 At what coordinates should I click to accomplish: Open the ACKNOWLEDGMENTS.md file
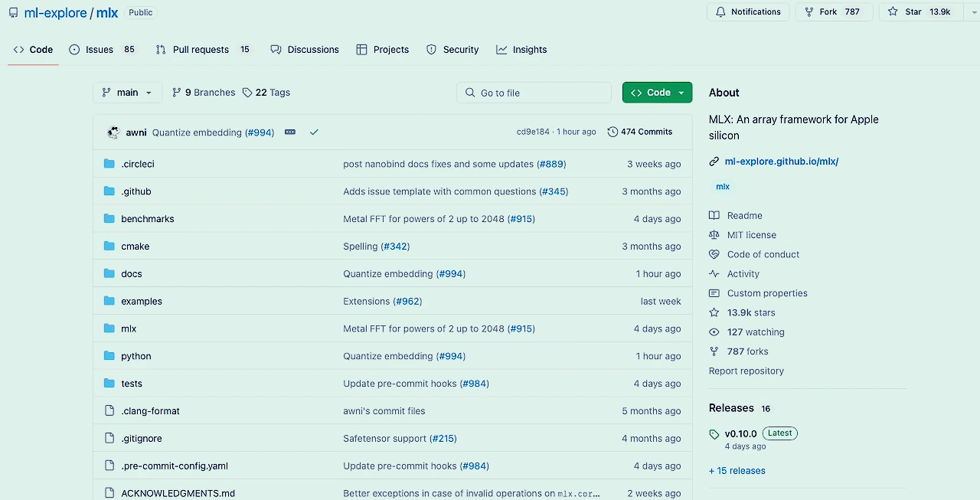(x=178, y=493)
